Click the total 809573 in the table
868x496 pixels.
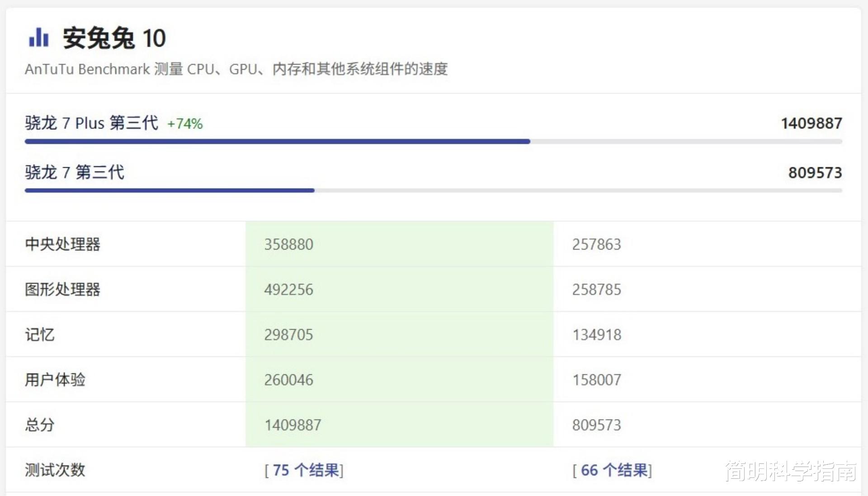pos(597,425)
